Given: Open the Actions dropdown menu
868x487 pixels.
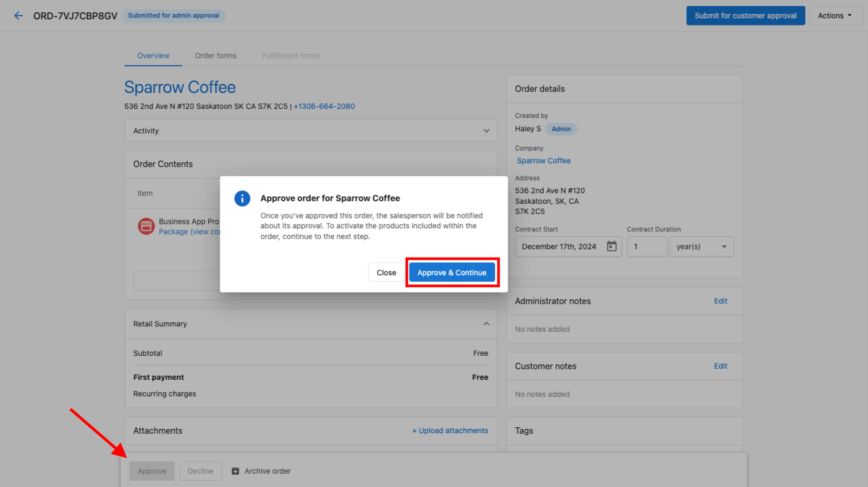Looking at the screenshot, I should click(835, 15).
